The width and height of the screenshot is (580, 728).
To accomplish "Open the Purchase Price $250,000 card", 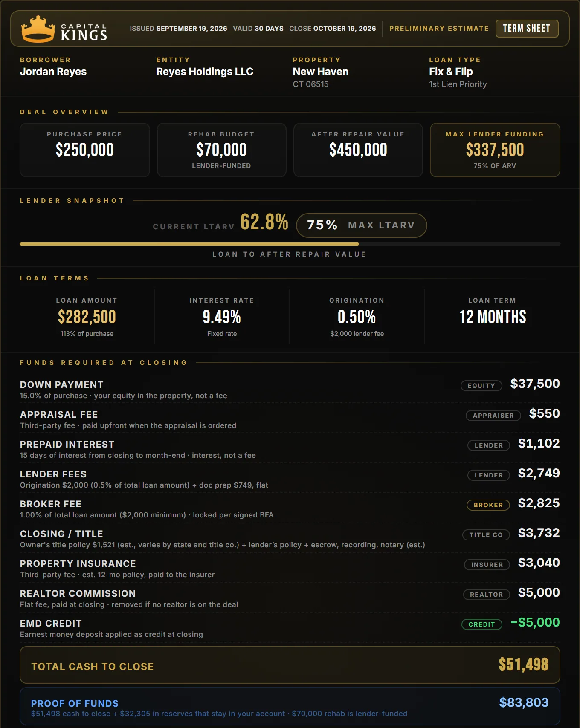I will coord(85,150).
